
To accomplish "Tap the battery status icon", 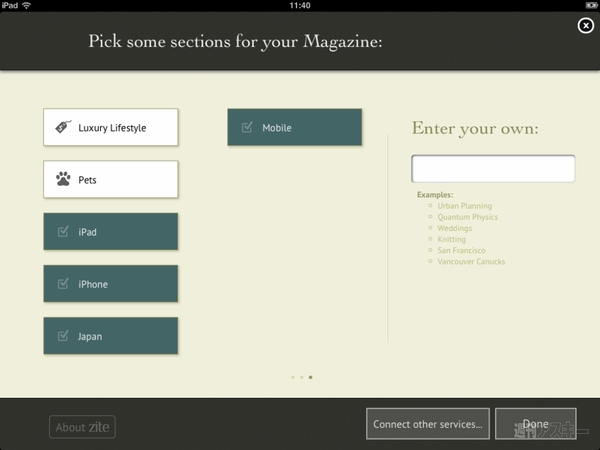I will coord(592,5).
